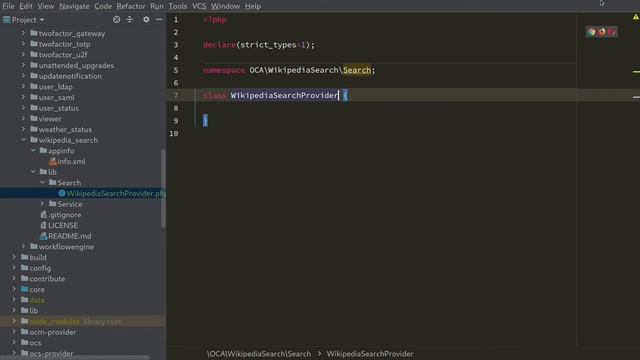Viewport: 640px width, 360px height.
Task: Select the user_saml folder row
Action: (83, 97)
